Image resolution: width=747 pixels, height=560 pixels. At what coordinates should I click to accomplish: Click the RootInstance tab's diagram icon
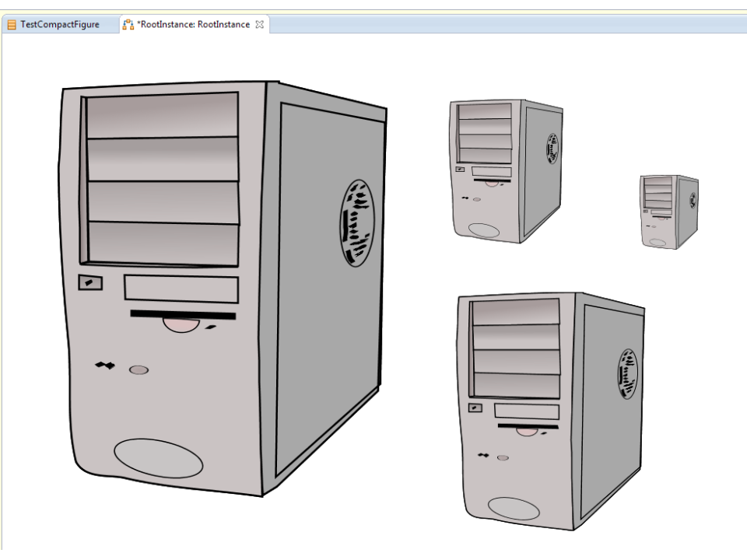pos(128,24)
